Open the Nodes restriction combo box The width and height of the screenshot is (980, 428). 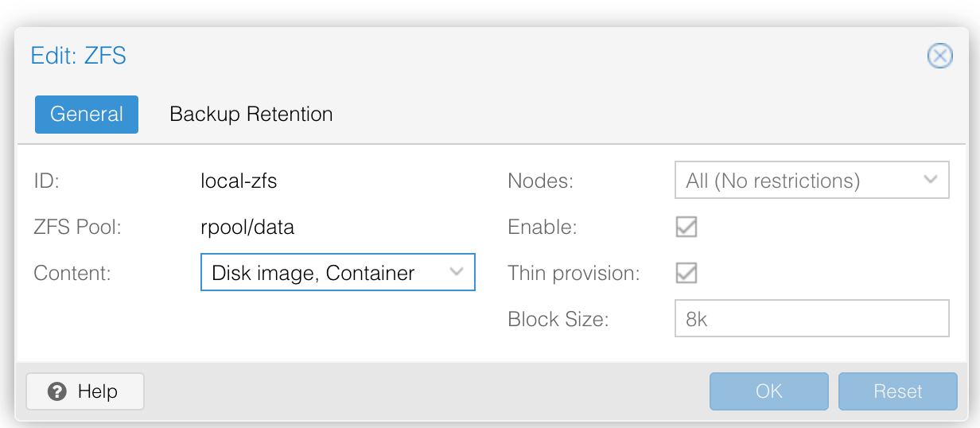click(x=799, y=181)
